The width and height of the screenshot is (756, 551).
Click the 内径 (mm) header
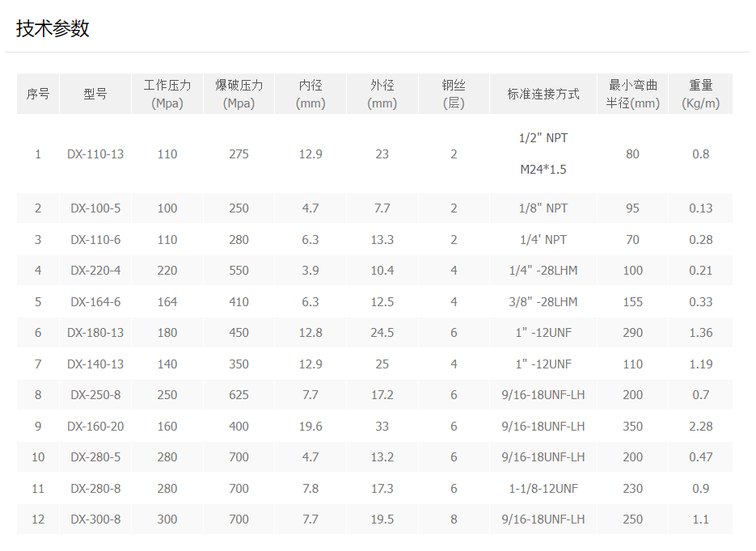[x=310, y=94]
